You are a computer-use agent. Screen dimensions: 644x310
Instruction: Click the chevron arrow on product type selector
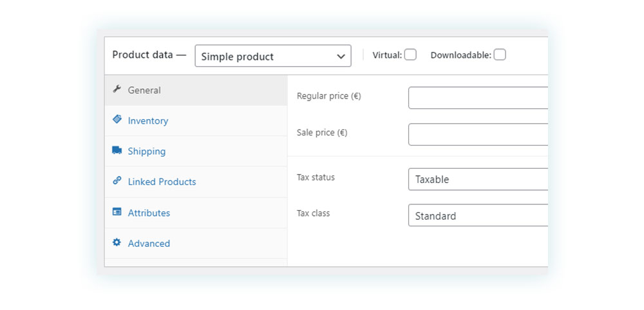[x=341, y=56]
